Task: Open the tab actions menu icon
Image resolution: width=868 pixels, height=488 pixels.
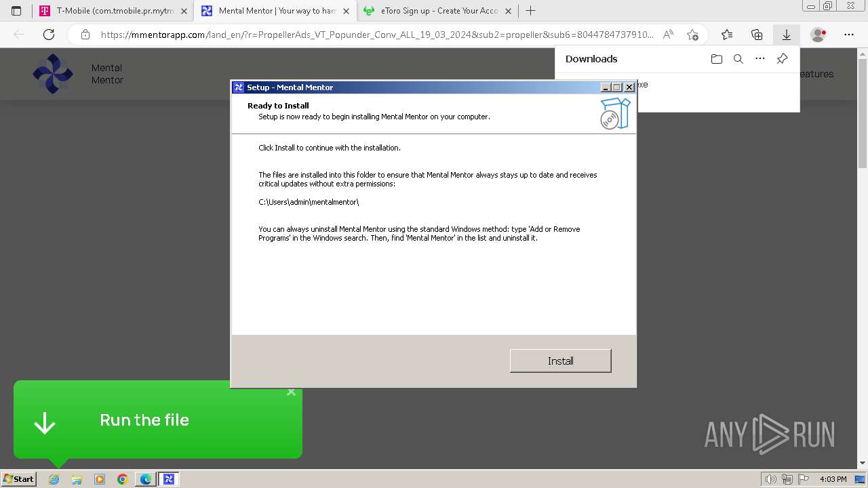Action: pos(16,11)
